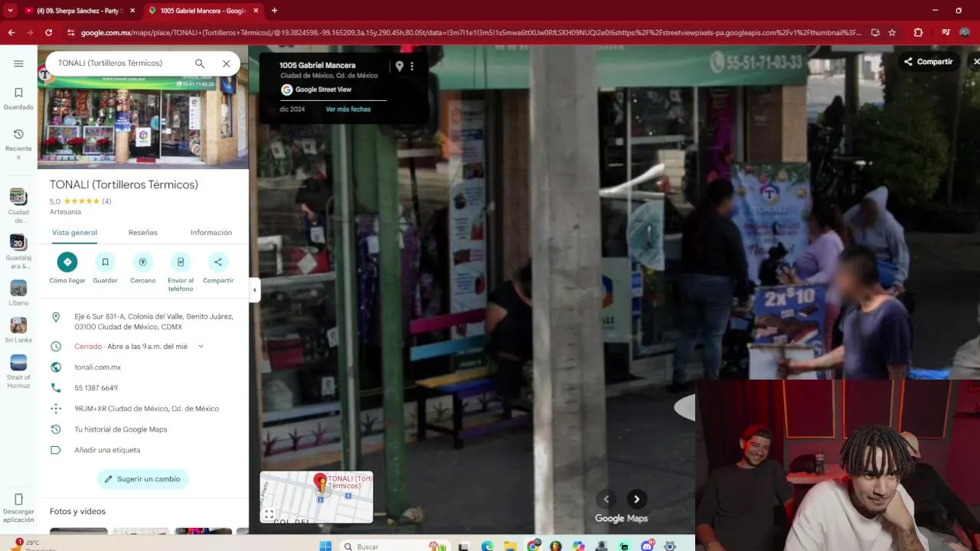The image size is (980, 551).
Task: Open Discord from taskbar
Action: click(x=647, y=546)
